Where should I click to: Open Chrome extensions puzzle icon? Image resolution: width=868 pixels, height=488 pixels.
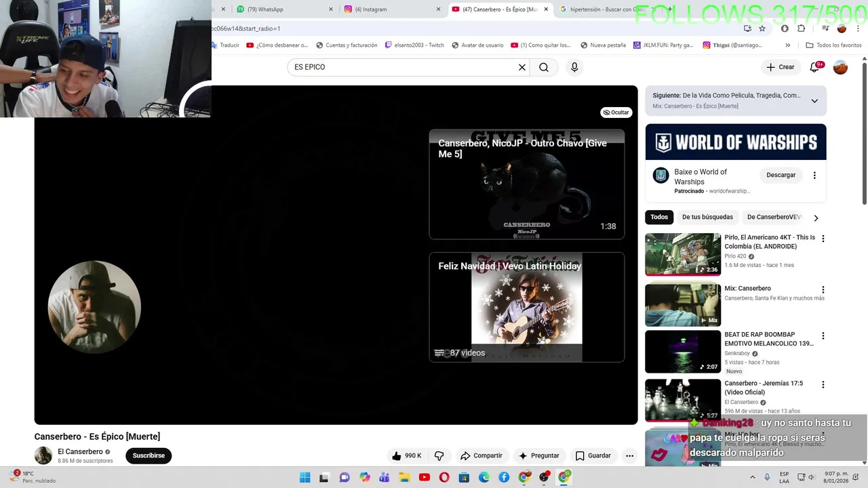click(x=801, y=28)
